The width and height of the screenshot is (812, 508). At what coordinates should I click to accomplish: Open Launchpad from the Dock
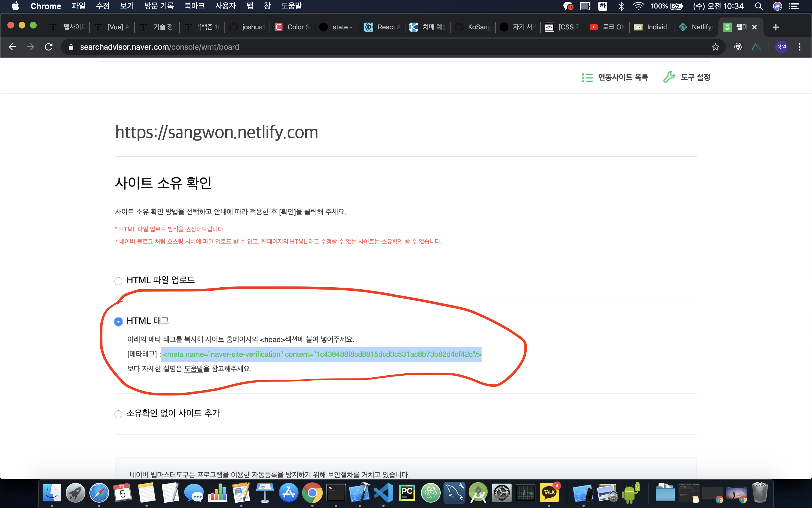pos(76,493)
